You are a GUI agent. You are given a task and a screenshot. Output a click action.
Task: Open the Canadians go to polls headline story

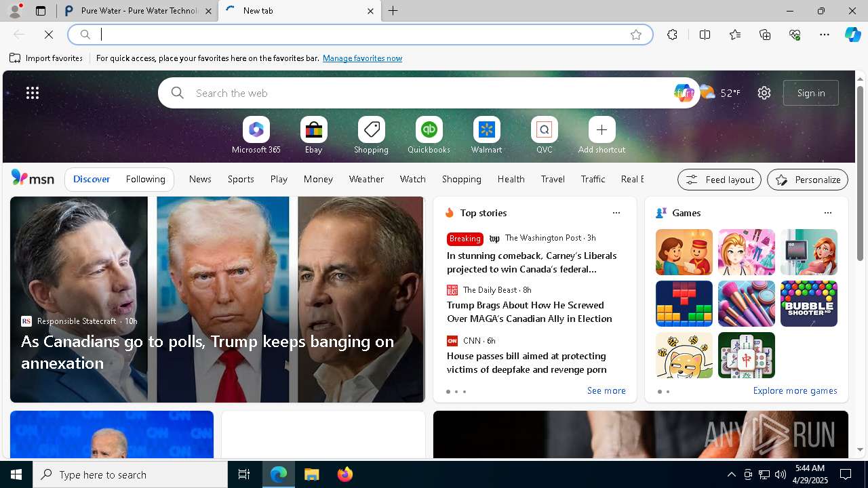208,352
